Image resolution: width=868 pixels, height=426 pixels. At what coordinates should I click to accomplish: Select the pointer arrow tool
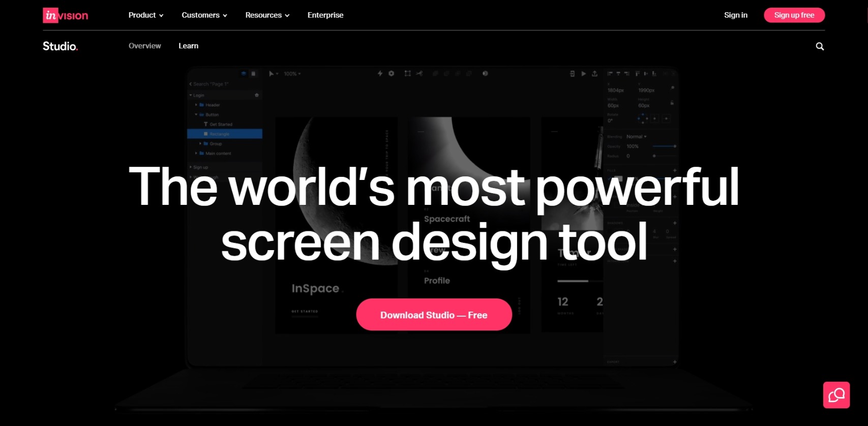point(272,74)
